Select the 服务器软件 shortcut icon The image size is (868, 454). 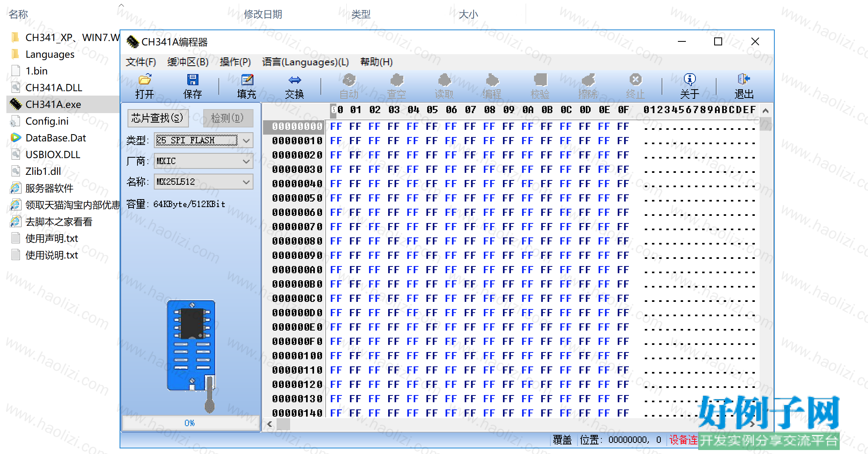(16, 188)
